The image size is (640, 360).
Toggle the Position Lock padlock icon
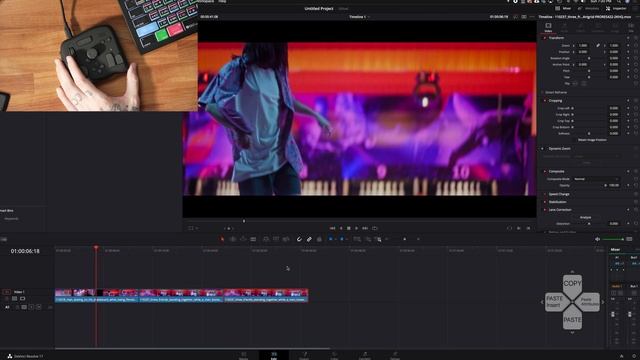[x=319, y=239]
